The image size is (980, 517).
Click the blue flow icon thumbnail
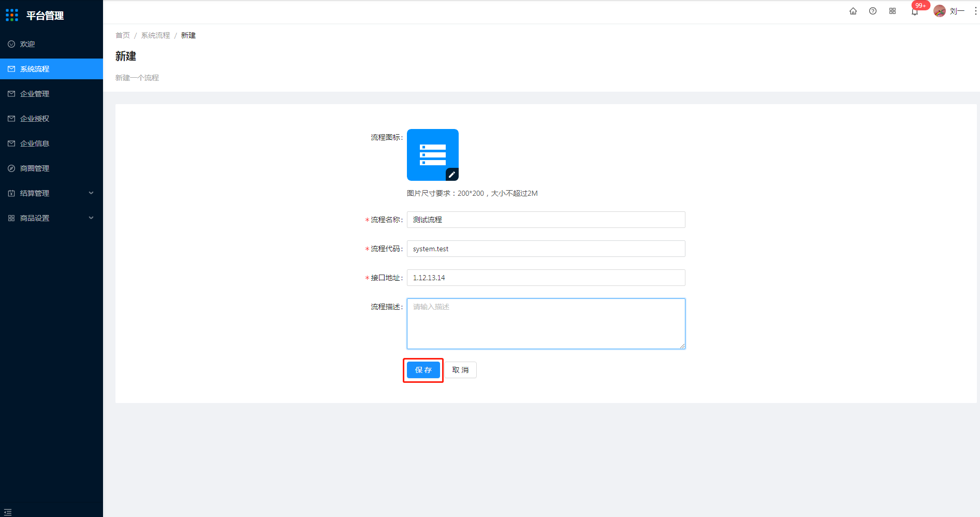(433, 155)
